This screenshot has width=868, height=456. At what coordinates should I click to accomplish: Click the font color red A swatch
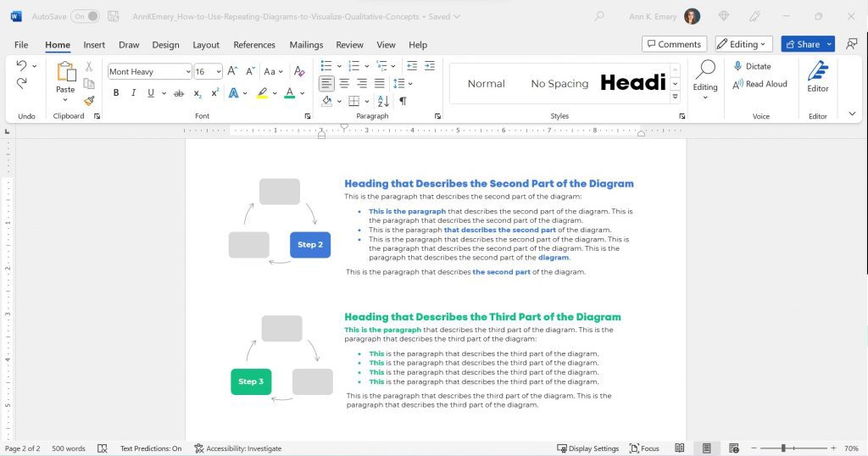290,93
